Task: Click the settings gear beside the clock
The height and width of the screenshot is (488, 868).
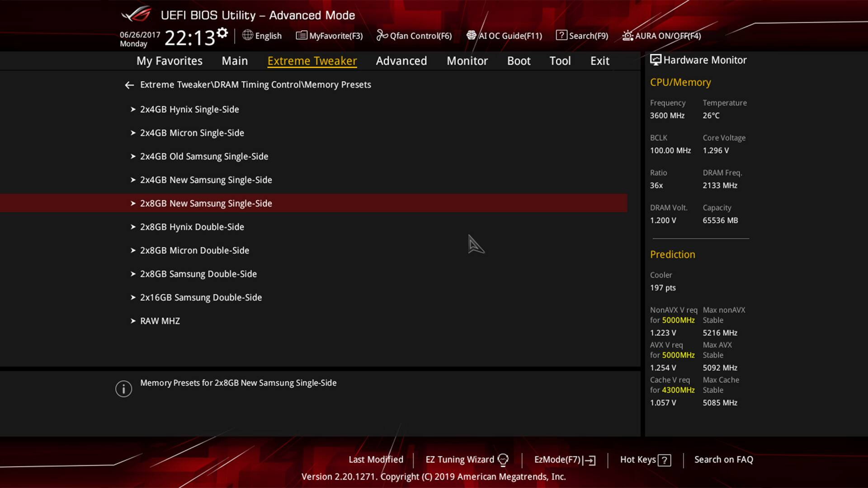Action: [222, 33]
